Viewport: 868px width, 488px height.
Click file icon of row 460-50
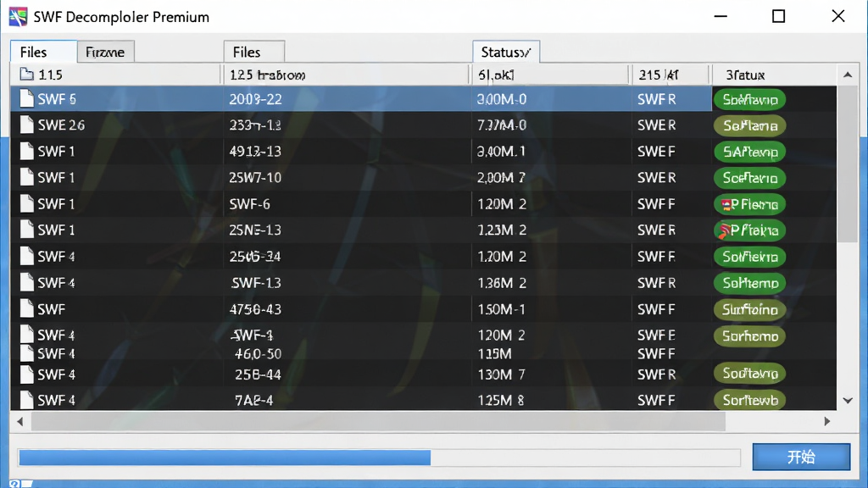click(x=26, y=353)
